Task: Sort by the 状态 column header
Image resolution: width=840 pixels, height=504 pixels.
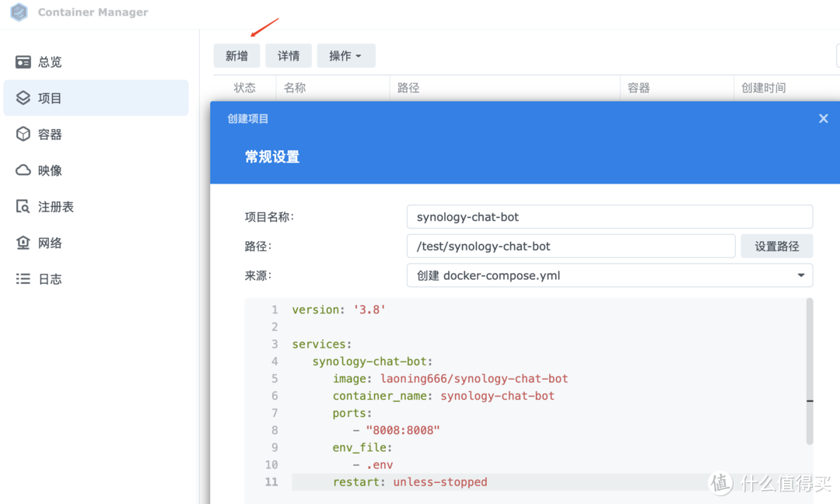Action: (x=245, y=87)
